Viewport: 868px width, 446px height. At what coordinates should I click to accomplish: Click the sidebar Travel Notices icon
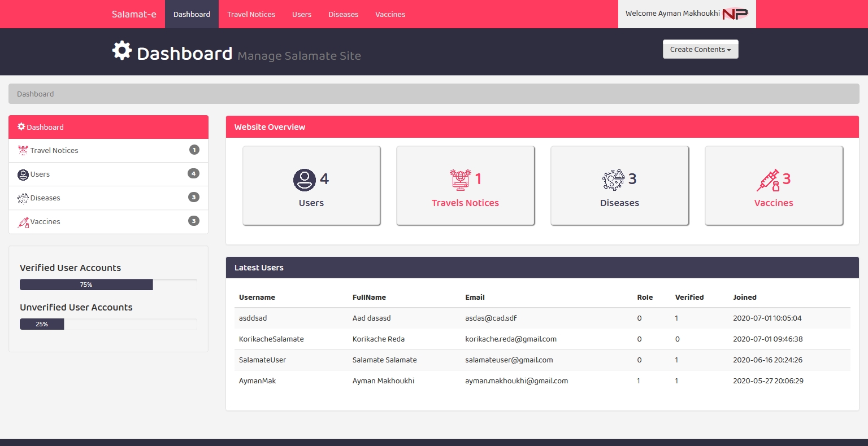[x=23, y=151]
